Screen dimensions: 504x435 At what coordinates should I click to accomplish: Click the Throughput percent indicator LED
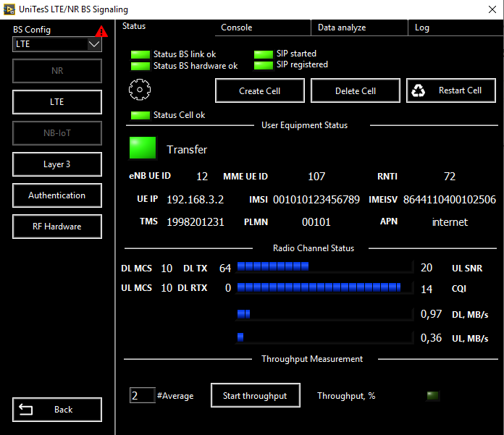point(432,396)
